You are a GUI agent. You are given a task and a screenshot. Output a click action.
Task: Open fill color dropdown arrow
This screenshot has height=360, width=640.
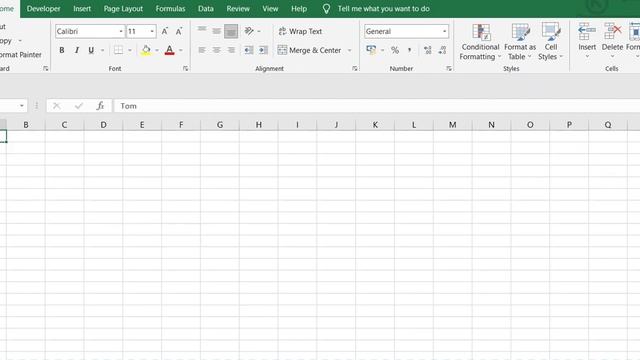(157, 50)
